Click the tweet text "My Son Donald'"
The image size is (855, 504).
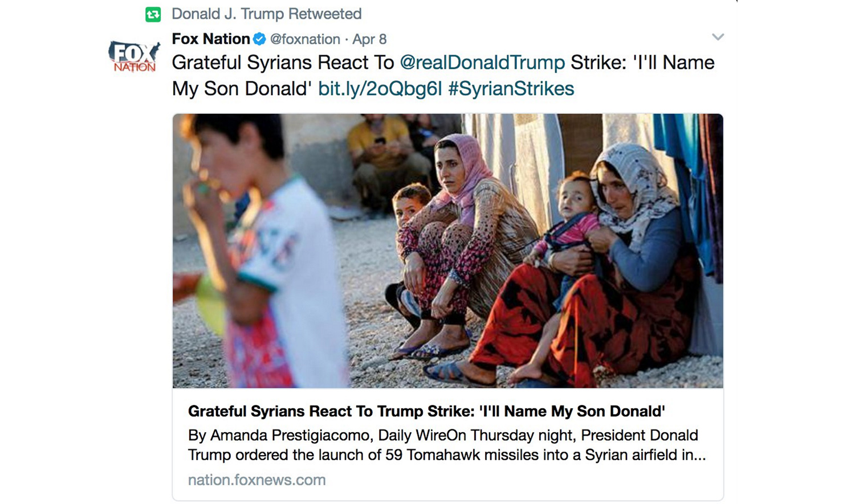tap(242, 89)
